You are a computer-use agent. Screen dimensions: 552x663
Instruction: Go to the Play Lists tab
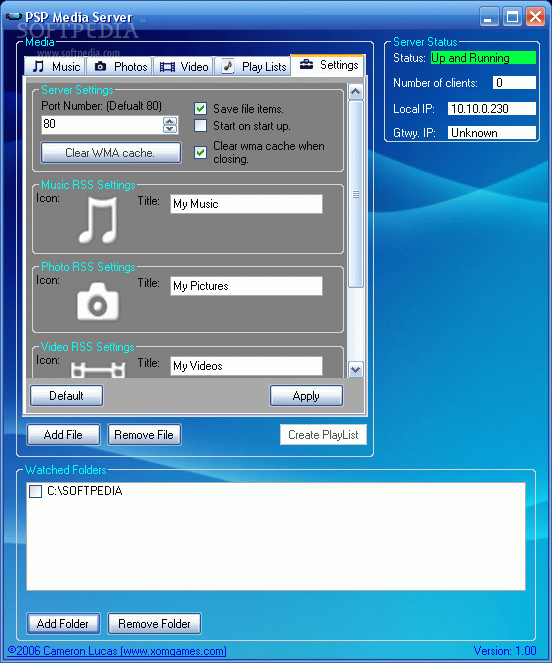coord(253,67)
